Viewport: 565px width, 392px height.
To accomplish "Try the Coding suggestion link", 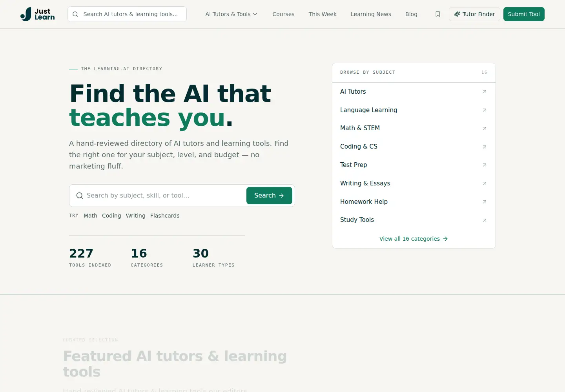I will click(x=111, y=216).
